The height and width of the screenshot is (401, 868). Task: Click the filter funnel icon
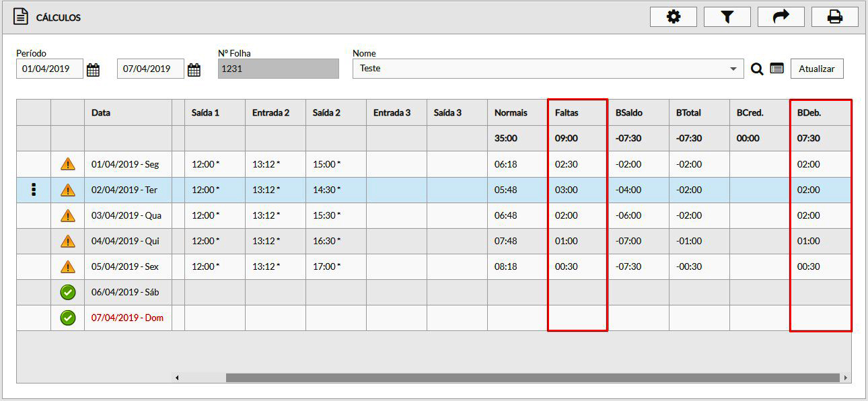coord(727,17)
